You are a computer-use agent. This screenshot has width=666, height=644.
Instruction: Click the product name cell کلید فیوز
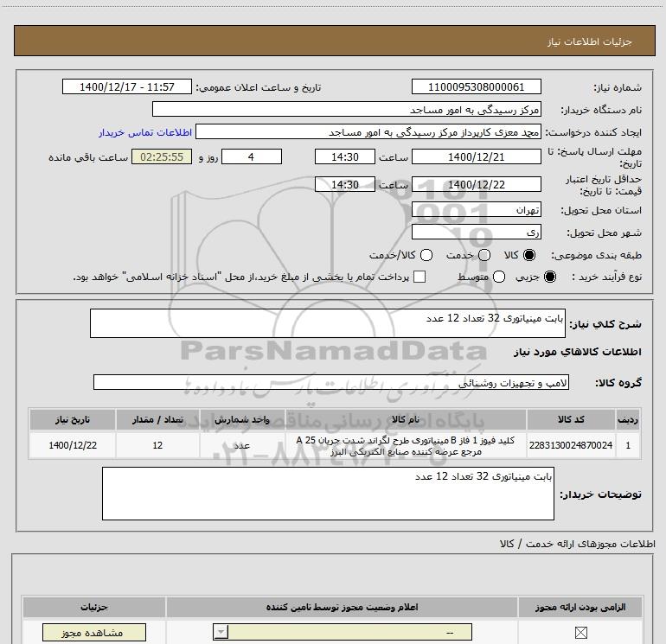pyautogui.click(x=405, y=445)
